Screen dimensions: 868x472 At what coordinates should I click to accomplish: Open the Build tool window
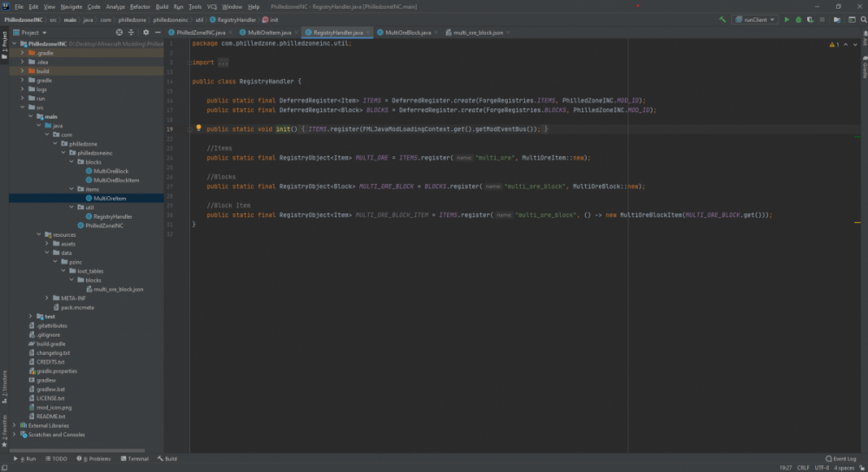tap(168, 459)
